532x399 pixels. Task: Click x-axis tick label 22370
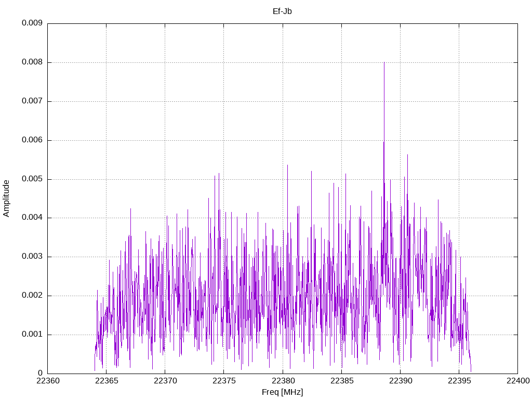tap(165, 381)
